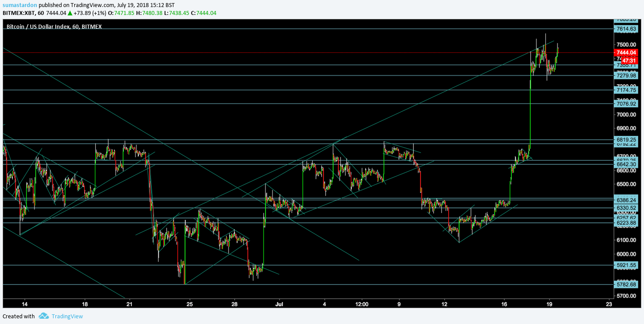Click the 12:00 time label on time axis
Viewport: 644px width, 324px height.
[362, 304]
